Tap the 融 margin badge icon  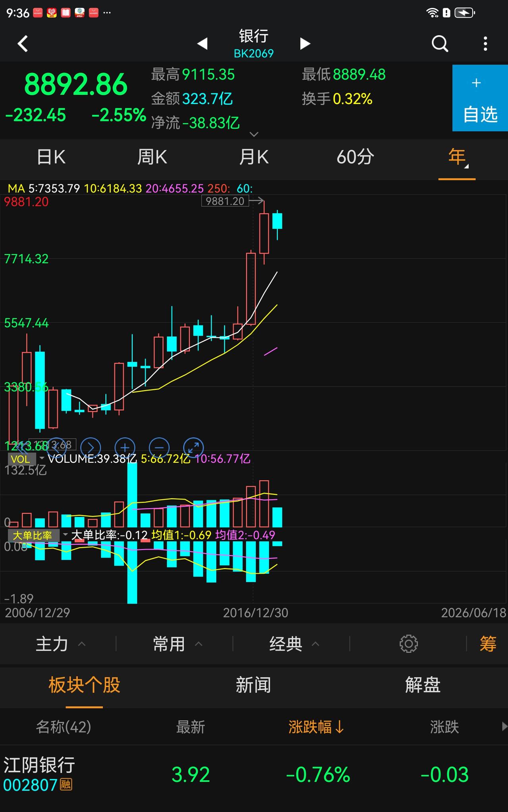(66, 785)
